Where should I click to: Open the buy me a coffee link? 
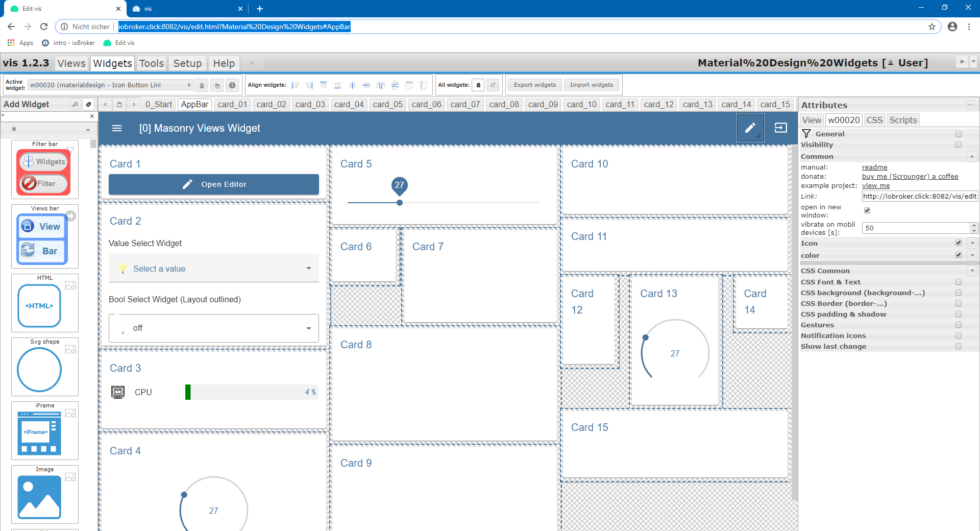tap(910, 176)
